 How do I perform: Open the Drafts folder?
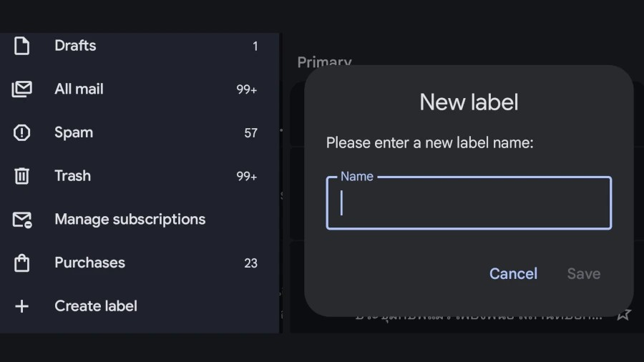[x=75, y=46]
